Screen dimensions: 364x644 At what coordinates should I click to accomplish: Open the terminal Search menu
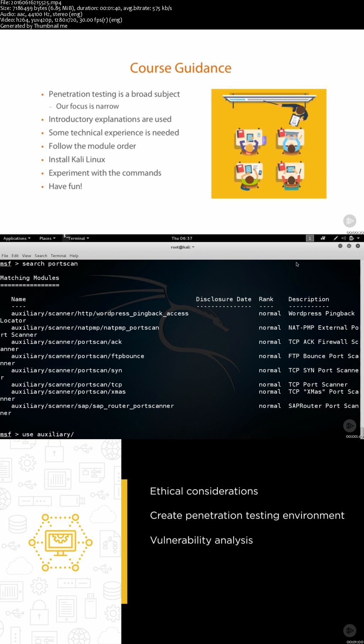click(x=41, y=256)
